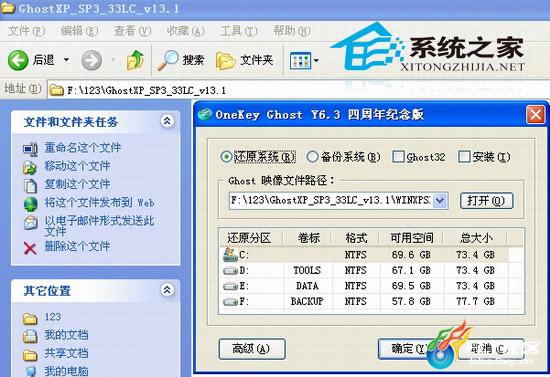The height and width of the screenshot is (377, 550).
Task: Select the D: TOOLS partition row
Action: pyautogui.click(x=371, y=270)
